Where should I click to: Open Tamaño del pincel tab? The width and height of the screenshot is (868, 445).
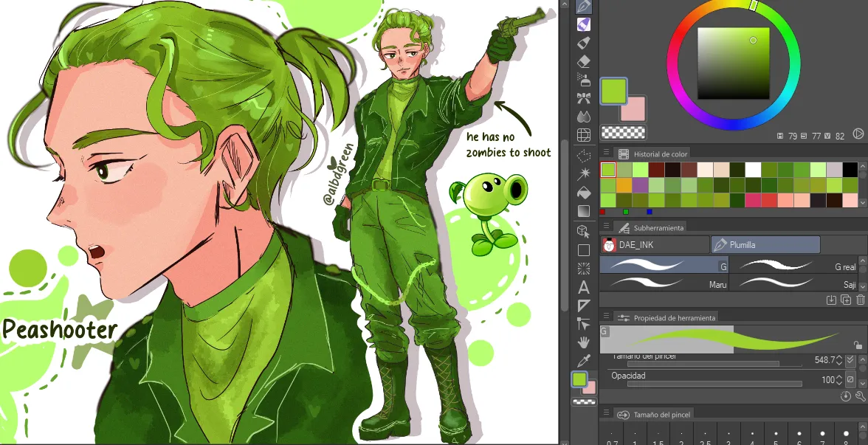[x=653, y=415]
